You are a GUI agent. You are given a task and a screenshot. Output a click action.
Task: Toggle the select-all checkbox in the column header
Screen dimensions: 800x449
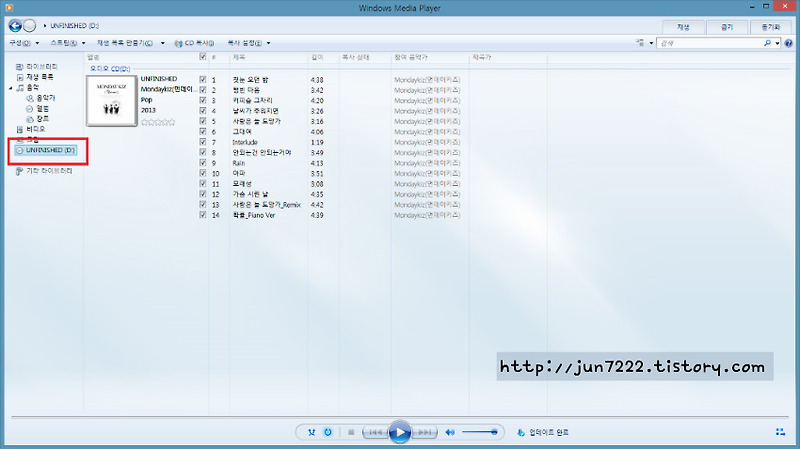point(203,57)
